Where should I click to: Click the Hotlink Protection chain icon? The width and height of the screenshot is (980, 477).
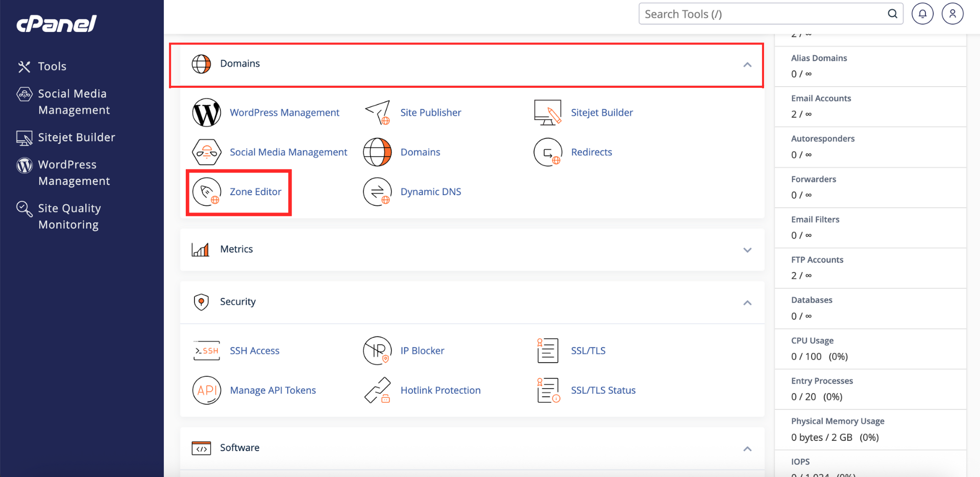click(378, 391)
